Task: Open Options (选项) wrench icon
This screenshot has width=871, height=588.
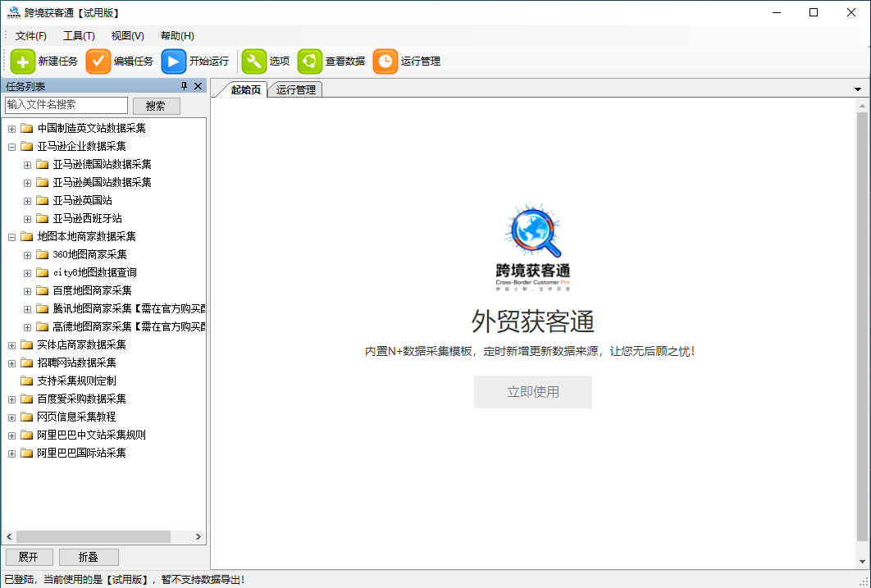Action: point(254,62)
